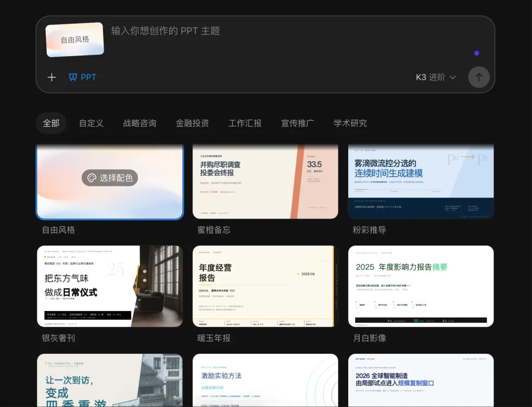This screenshot has height=407, width=532.
Task: Open the K3 进阶 model dropdown
Action: (x=435, y=77)
